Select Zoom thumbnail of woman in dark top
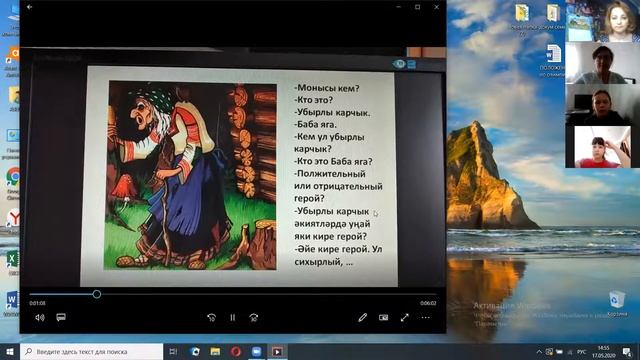This screenshot has height=360, width=640. (x=602, y=105)
